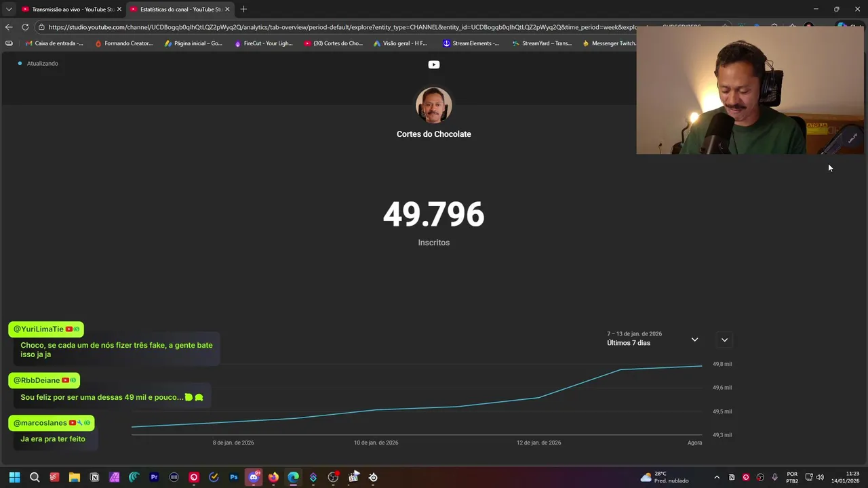Open Página inicial Google Ads bookmark
This screenshot has width=868, height=488.
tap(193, 43)
